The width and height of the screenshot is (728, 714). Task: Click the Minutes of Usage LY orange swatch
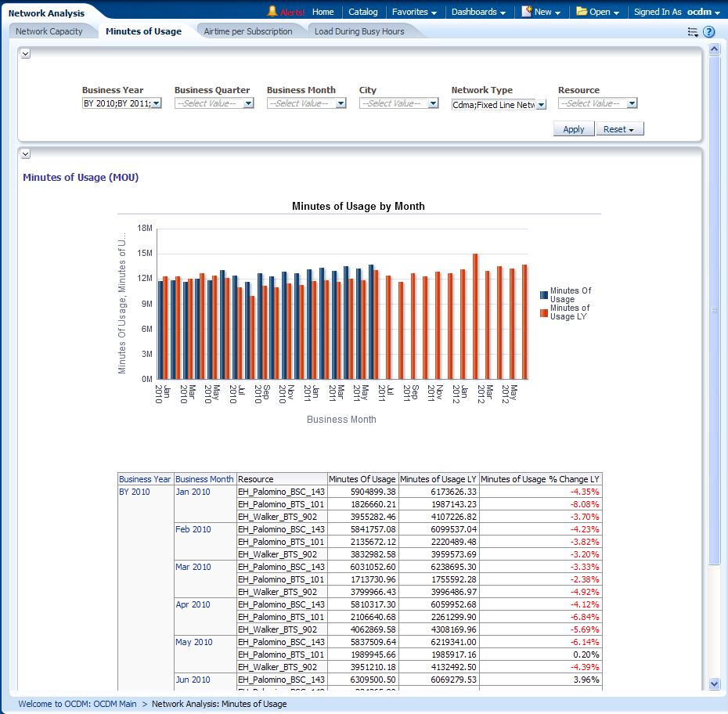pyautogui.click(x=544, y=312)
